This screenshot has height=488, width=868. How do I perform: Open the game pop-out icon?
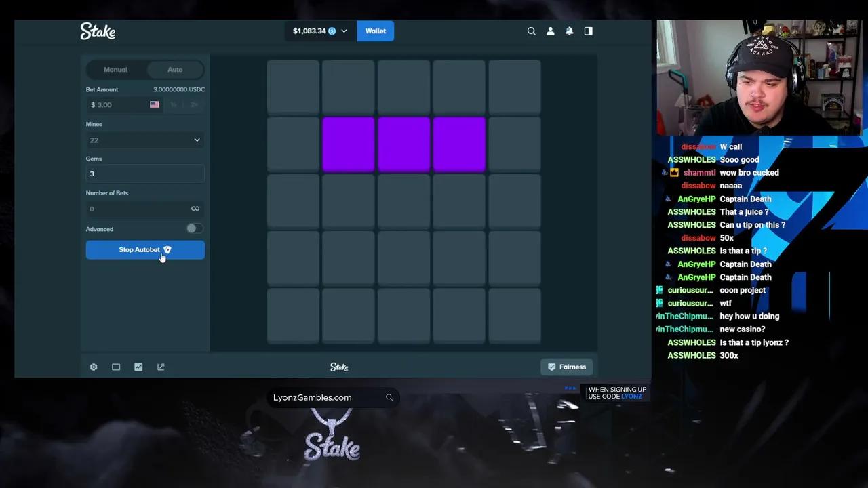pos(161,367)
